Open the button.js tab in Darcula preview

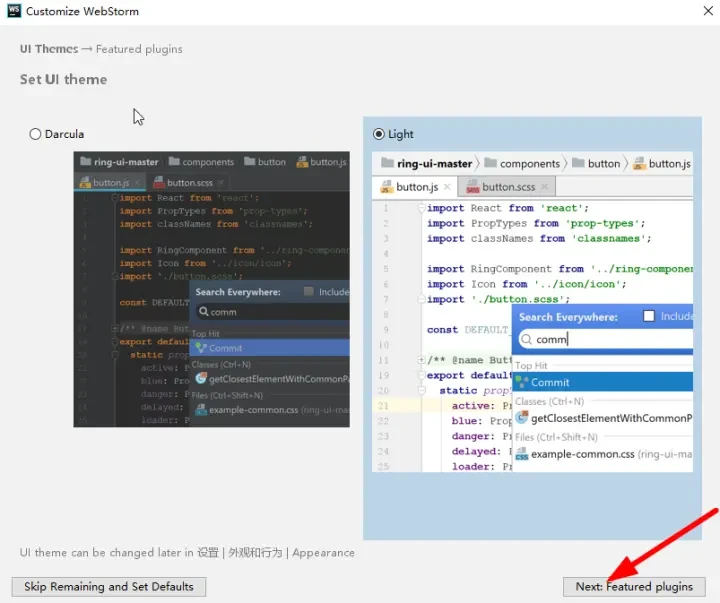(x=110, y=183)
